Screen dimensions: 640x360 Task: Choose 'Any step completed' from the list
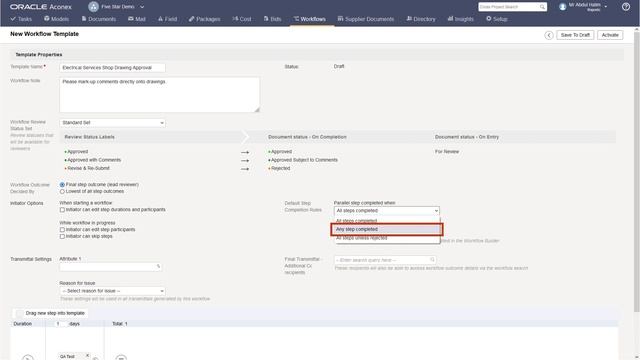387,229
